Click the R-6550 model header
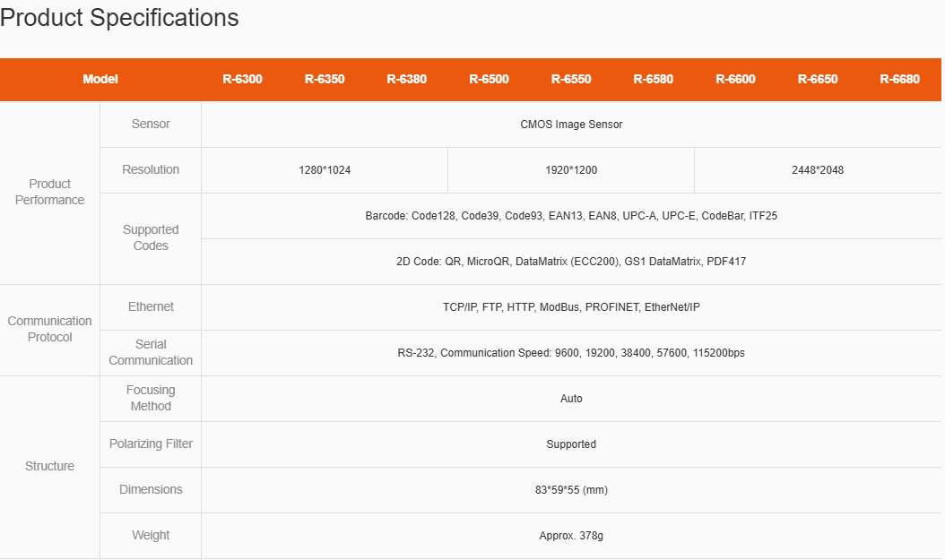The height and width of the screenshot is (560, 945). pos(571,79)
